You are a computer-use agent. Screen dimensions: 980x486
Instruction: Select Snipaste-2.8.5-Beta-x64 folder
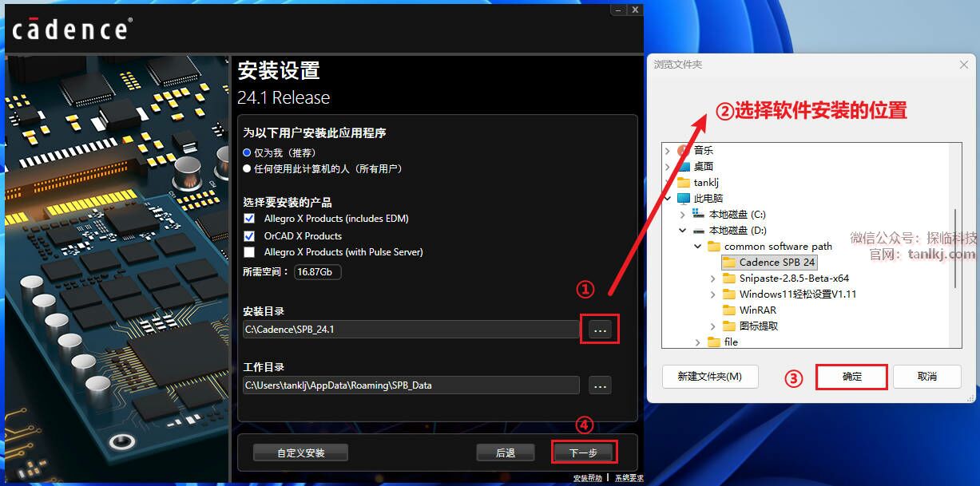tap(794, 278)
